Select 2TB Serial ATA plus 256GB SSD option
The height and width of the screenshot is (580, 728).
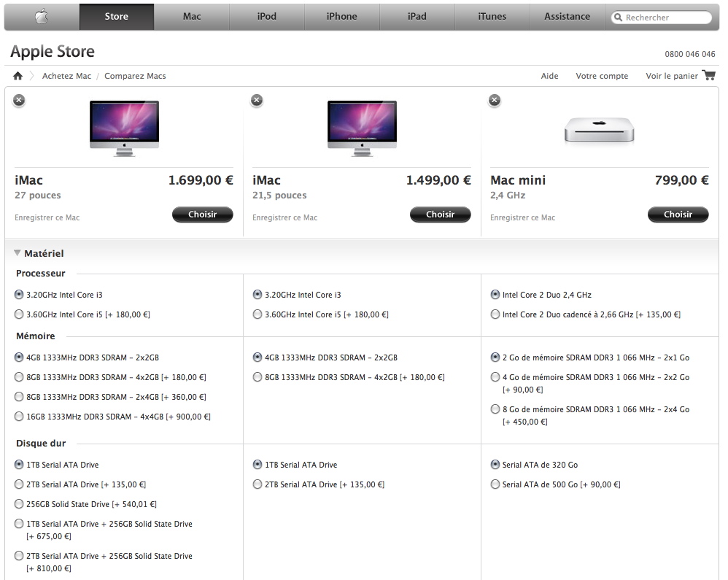(19, 556)
